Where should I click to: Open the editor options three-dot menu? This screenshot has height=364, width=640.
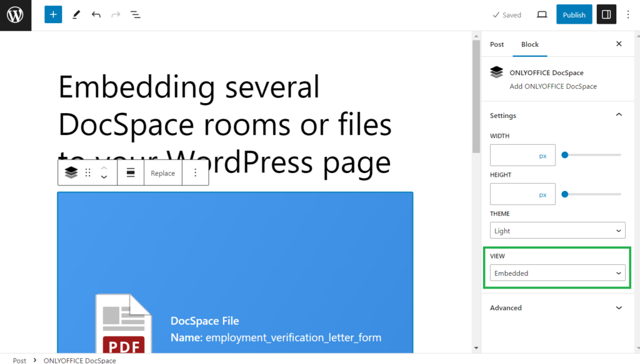[x=628, y=14]
